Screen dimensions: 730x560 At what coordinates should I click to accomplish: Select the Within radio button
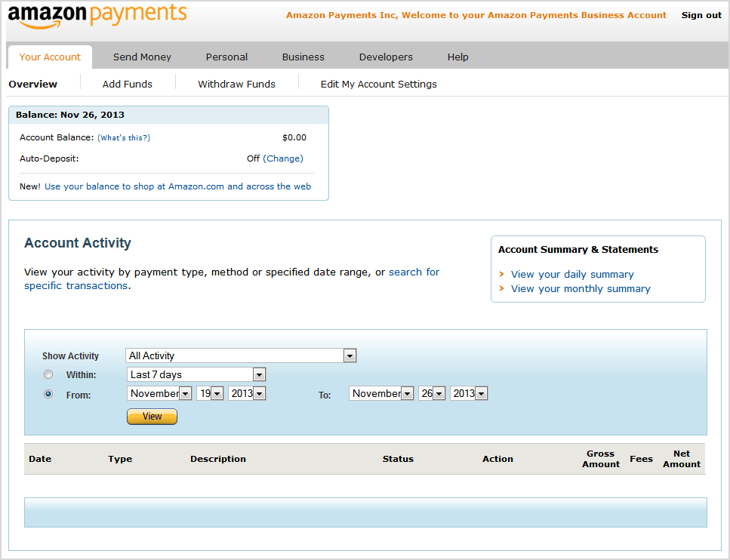[48, 374]
